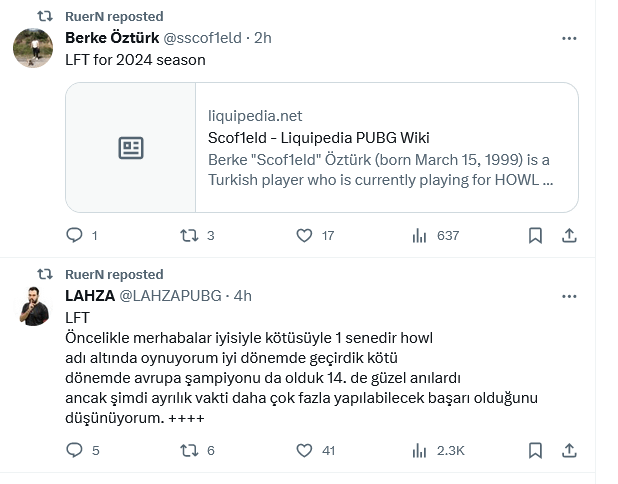View analytics of LAHZA's tweet
This screenshot has height=484, width=618.
(x=420, y=450)
